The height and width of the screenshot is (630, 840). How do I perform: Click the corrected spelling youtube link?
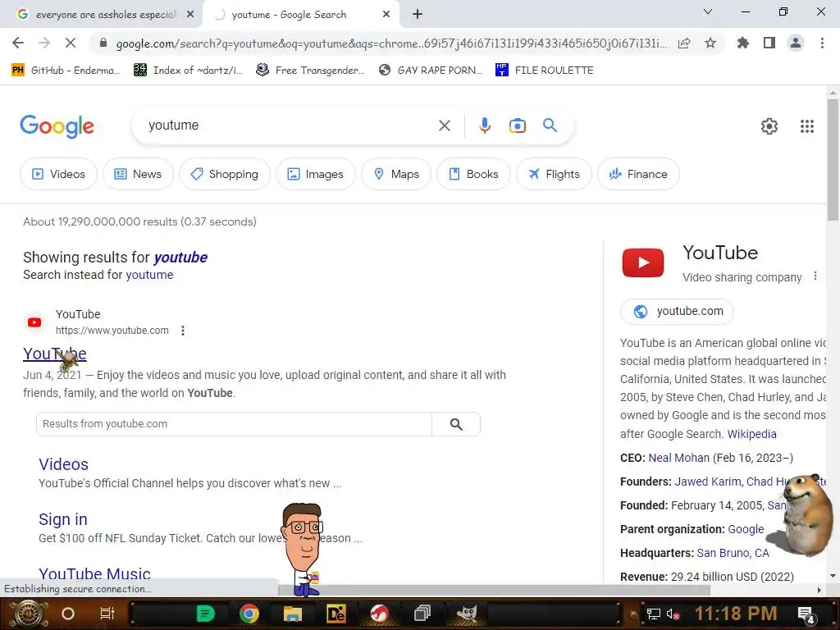[x=180, y=258]
